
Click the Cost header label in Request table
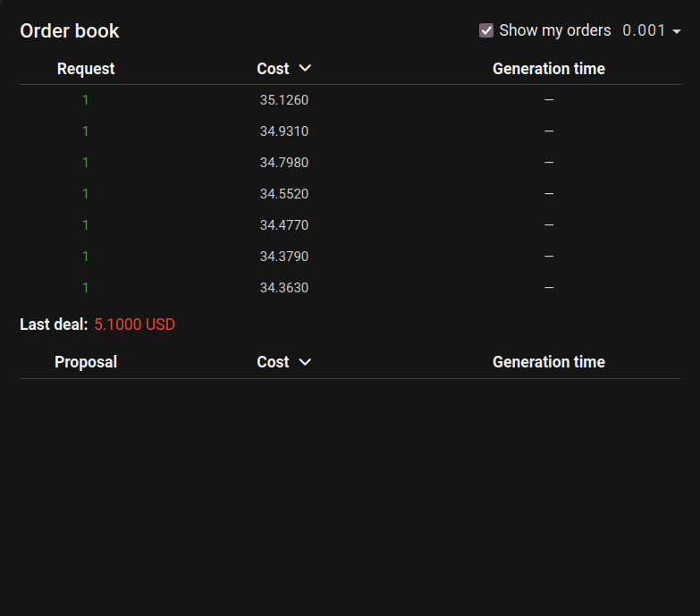[x=273, y=69]
